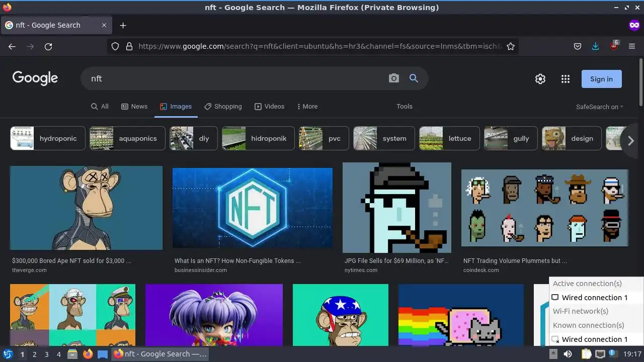The image size is (644, 362).
Task: Select the diy suggestion chip
Action: [x=194, y=138]
